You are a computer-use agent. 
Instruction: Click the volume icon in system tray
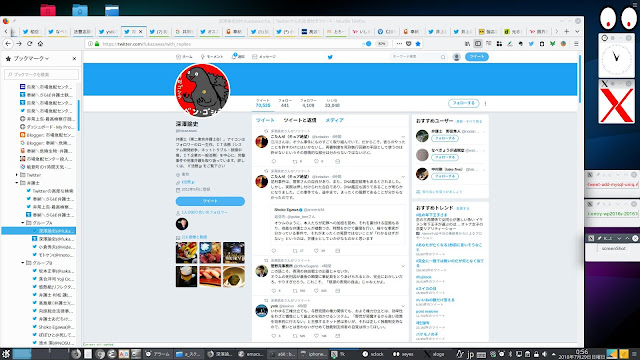point(544,354)
